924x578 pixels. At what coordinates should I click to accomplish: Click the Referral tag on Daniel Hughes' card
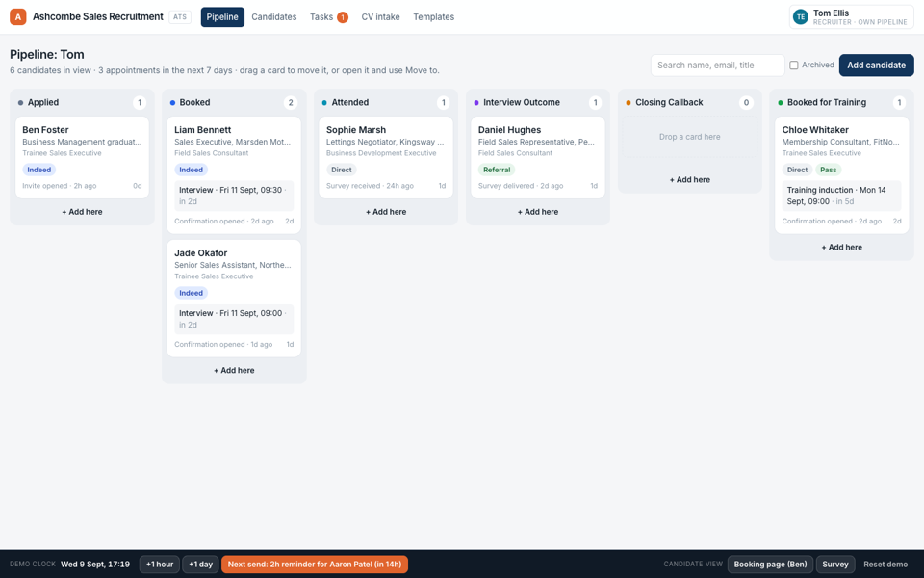[497, 170]
